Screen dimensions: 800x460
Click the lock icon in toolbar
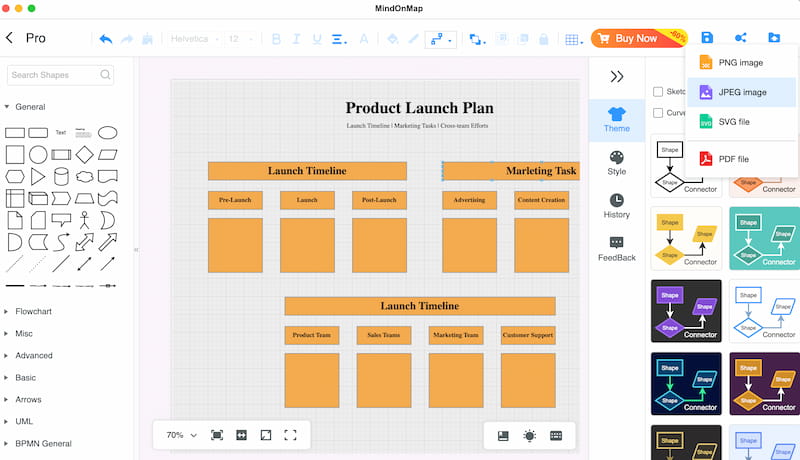pos(543,39)
